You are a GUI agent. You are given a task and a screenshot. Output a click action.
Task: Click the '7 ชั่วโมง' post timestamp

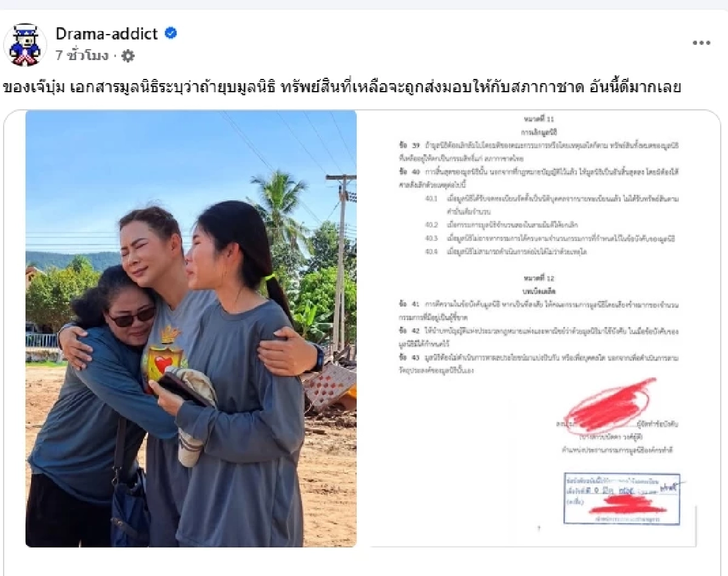point(82,56)
